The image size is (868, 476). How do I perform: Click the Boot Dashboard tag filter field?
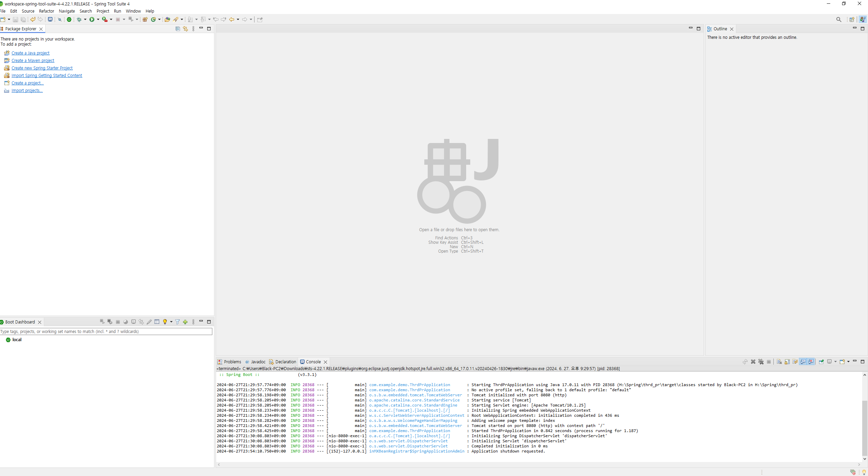[x=106, y=331]
